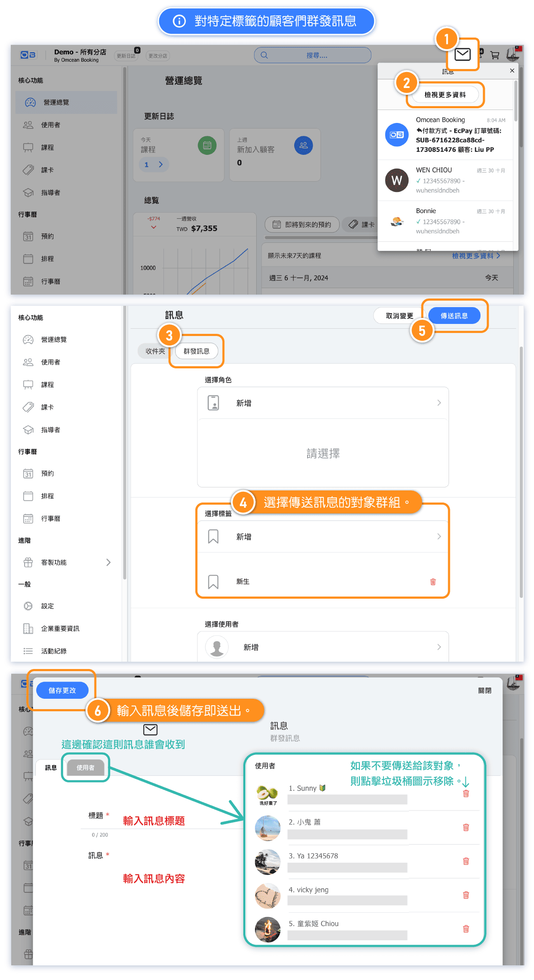Click the 新加入顧客 people icon
Image resolution: width=534 pixels, height=980 pixels.
[303, 145]
